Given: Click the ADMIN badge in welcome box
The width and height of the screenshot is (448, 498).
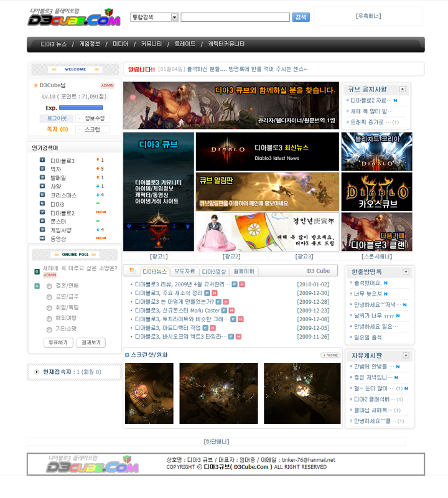Looking at the screenshot, I should click(x=107, y=85).
